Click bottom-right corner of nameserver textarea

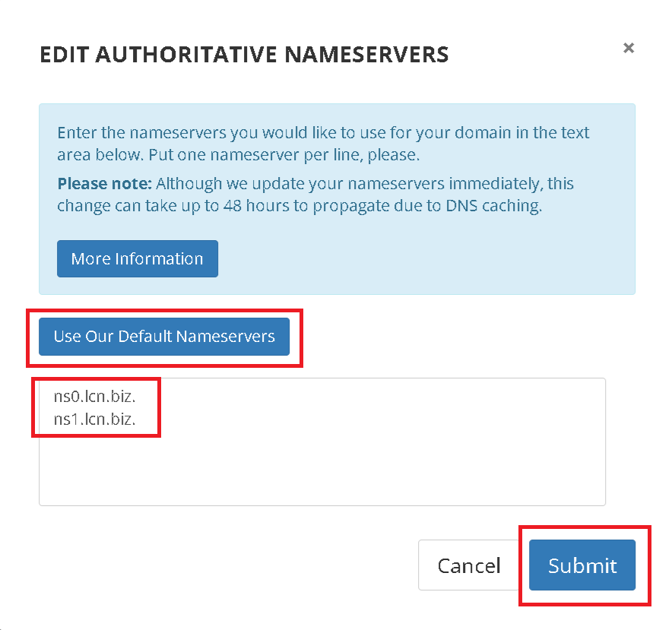601,501
